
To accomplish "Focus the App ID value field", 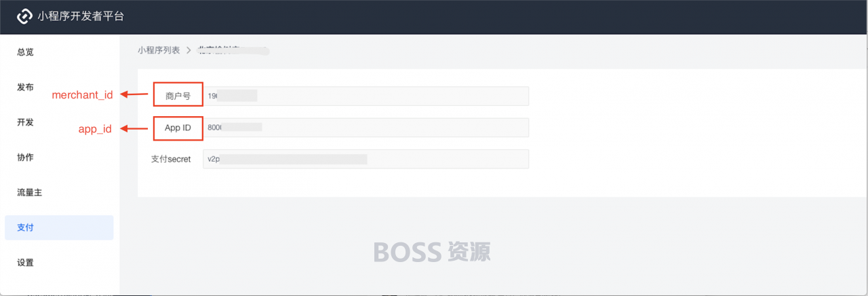I will tap(366, 128).
